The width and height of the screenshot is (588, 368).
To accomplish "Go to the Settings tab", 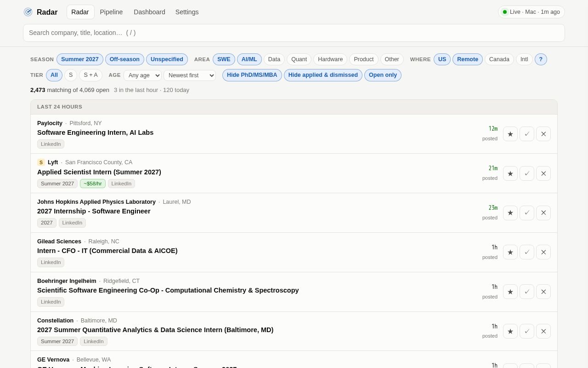I will (187, 12).
